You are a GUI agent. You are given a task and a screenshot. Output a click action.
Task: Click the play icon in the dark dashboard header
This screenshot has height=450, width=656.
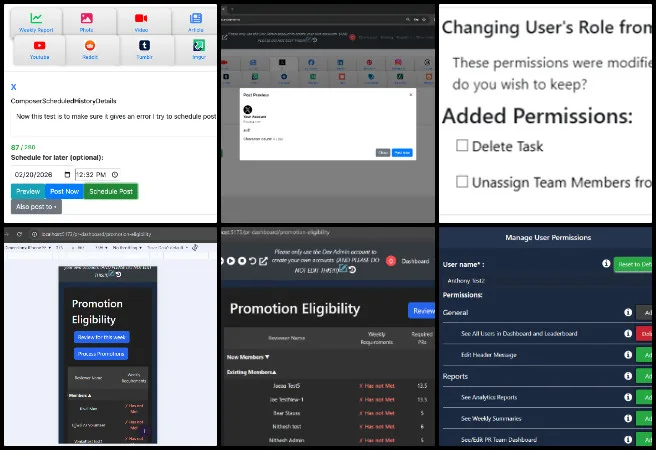[x=231, y=261]
